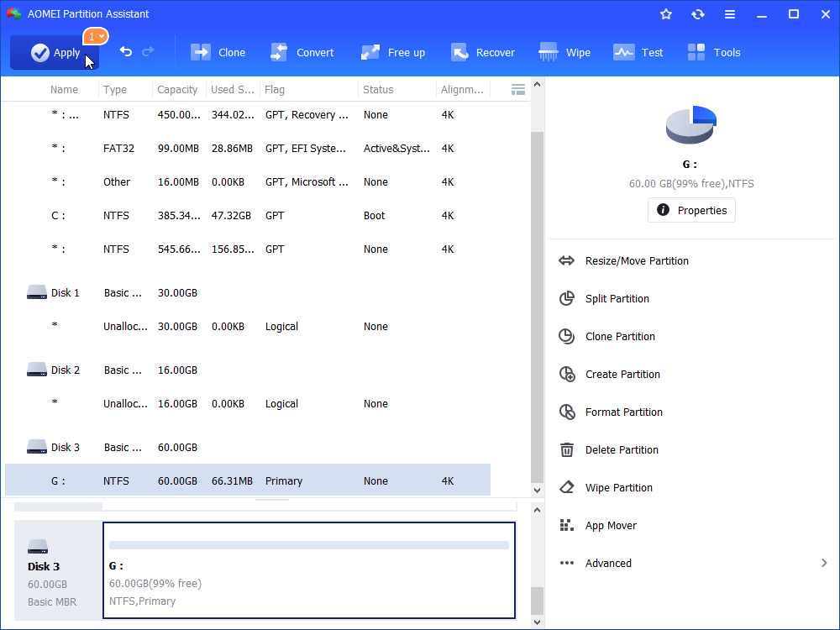Click the refresh icon in the title bar
This screenshot has width=840, height=630.
[x=698, y=13]
